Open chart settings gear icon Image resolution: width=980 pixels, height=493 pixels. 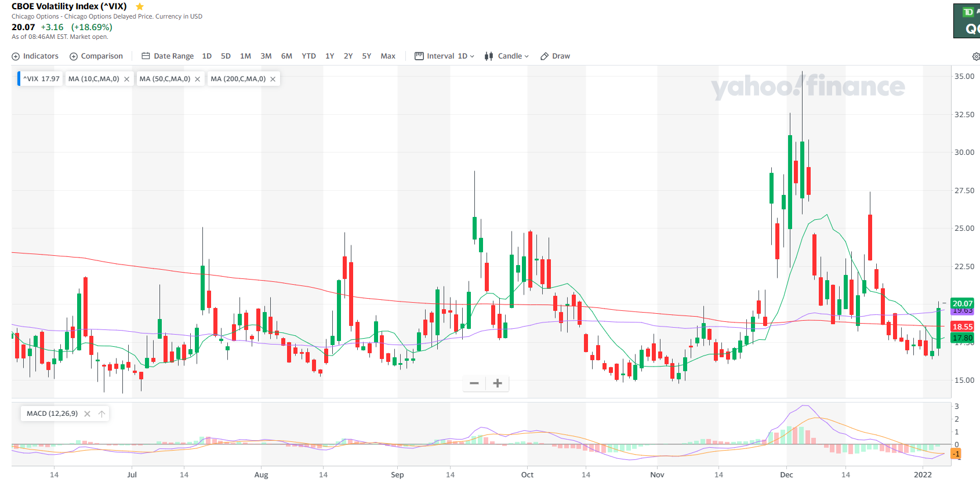pos(975,56)
